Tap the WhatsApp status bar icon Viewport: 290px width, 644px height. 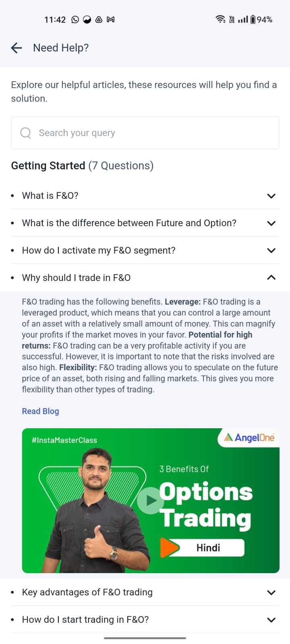[x=75, y=19]
